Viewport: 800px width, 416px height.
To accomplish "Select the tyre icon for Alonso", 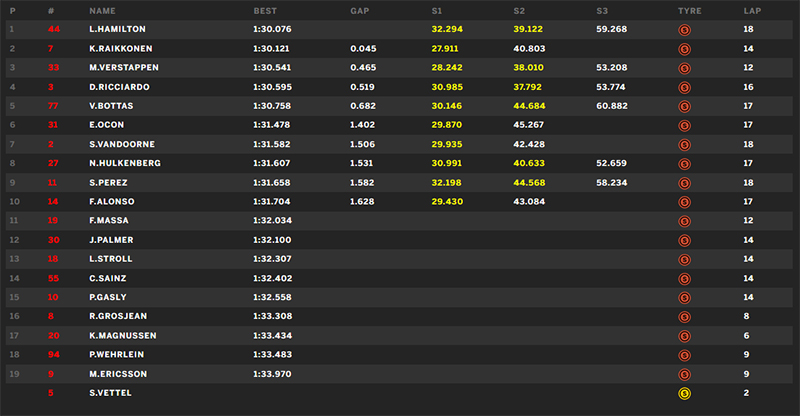I will [684, 202].
